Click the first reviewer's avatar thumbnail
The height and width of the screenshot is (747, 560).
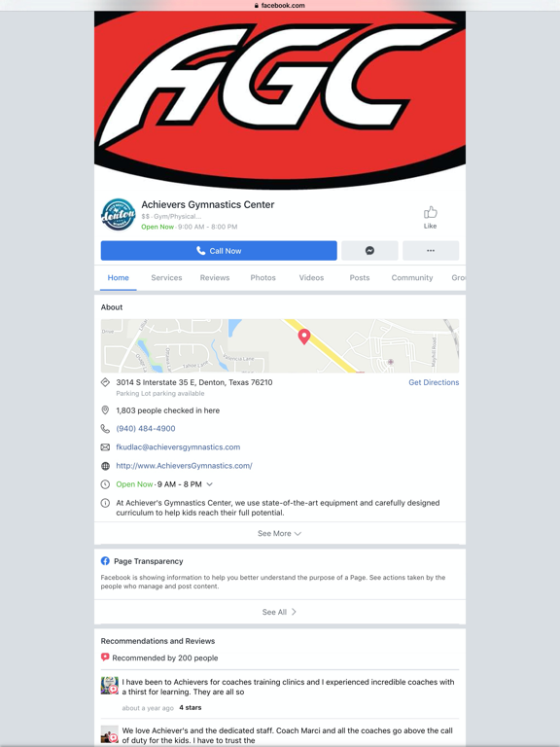(110, 685)
